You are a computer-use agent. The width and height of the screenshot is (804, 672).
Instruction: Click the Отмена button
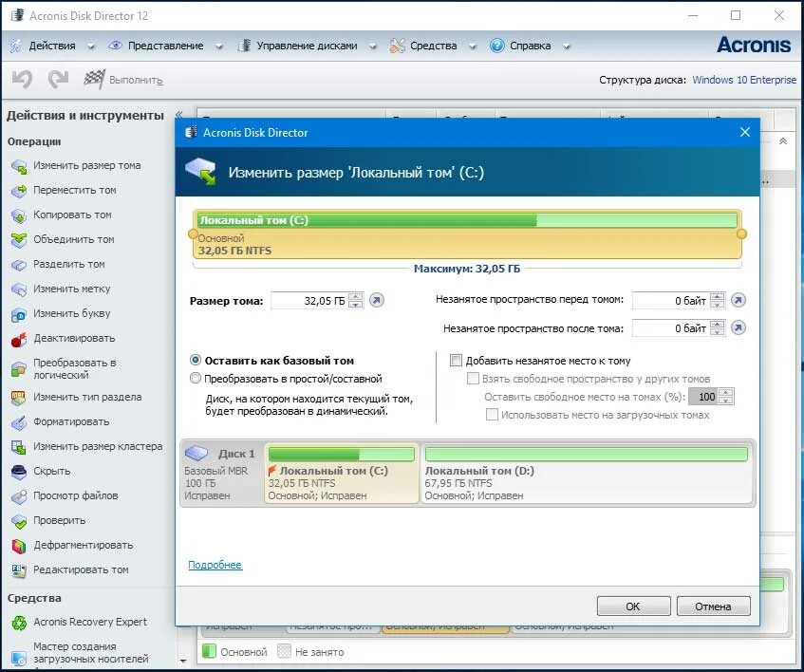coord(713,607)
